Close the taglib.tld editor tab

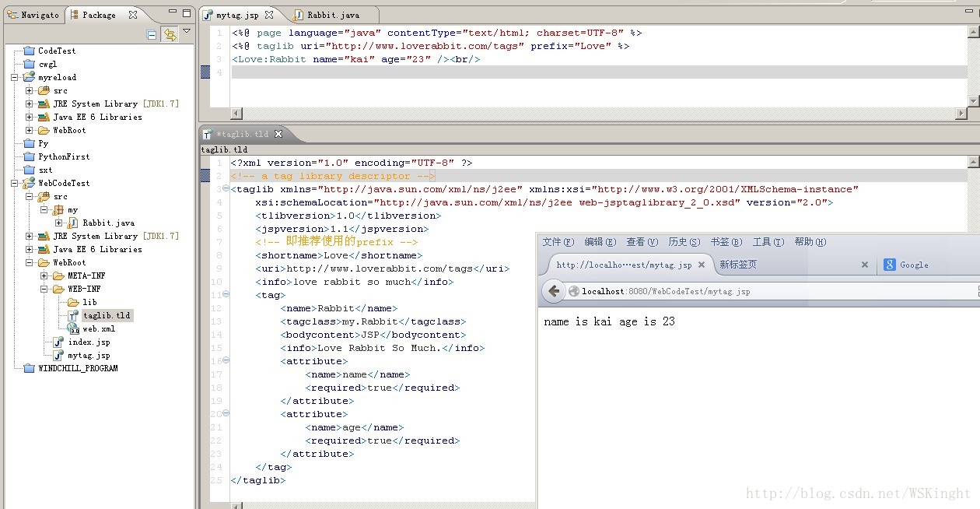tap(278, 134)
